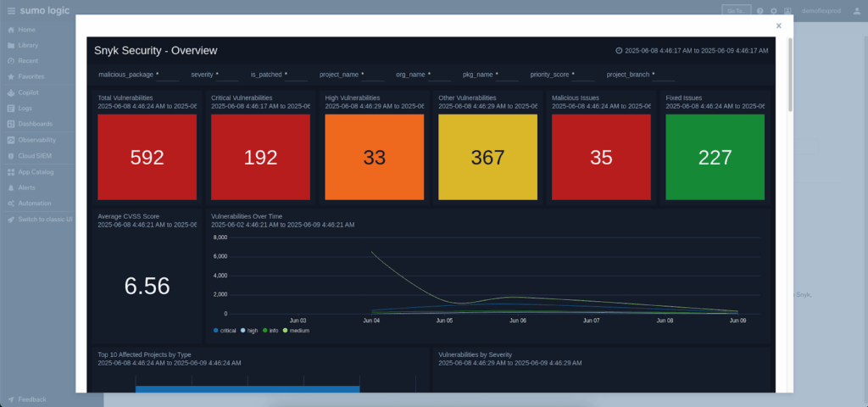This screenshot has height=407, width=868.
Task: Open the dashboard time range selector
Action: (x=692, y=51)
